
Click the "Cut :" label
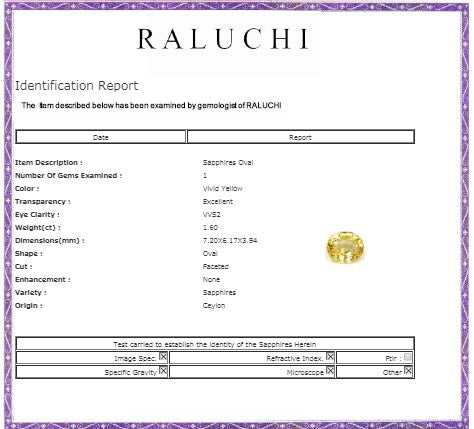pos(24,267)
